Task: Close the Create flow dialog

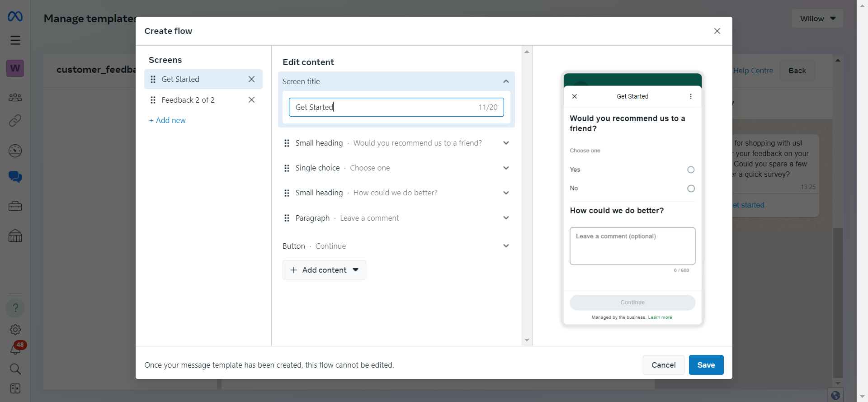Action: click(x=717, y=31)
